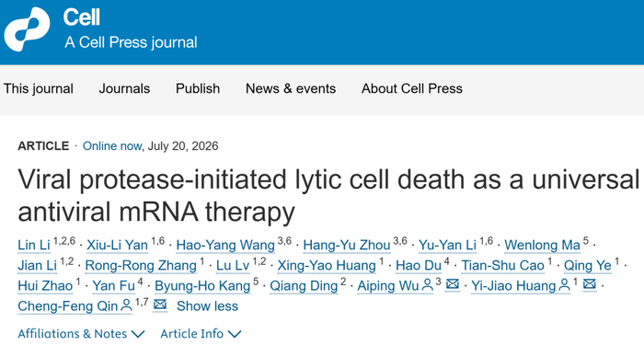
Task: Open About Cell Press menu
Action: coord(412,88)
